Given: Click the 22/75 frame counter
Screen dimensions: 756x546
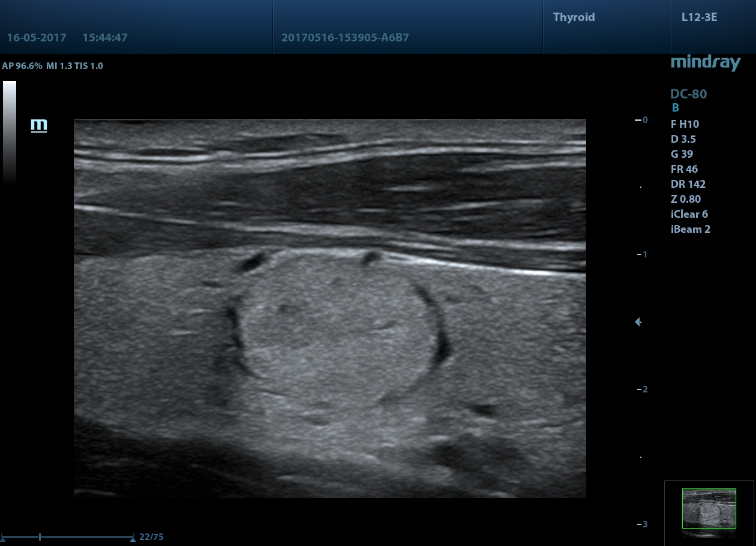Looking at the screenshot, I should tap(151, 537).
